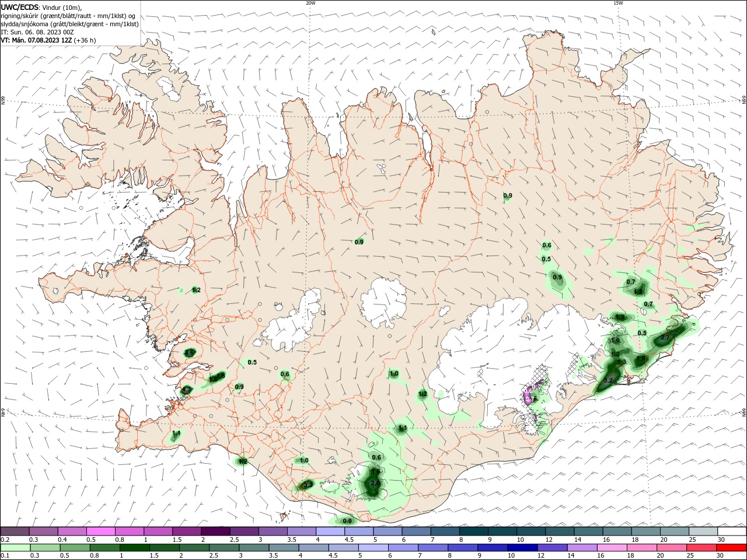The image size is (747, 560).
Task: Click the '0.1' label on the rain scale
Action: pyautogui.click(x=5, y=556)
